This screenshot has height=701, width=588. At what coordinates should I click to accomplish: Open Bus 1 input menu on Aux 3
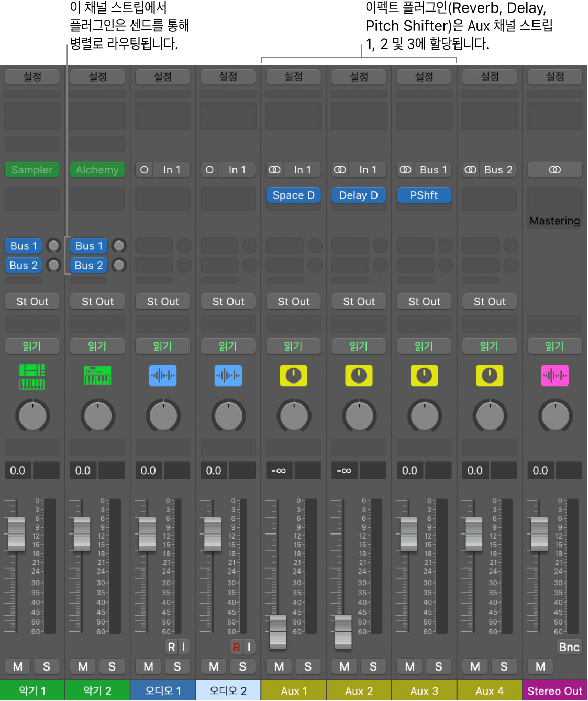pyautogui.click(x=433, y=170)
